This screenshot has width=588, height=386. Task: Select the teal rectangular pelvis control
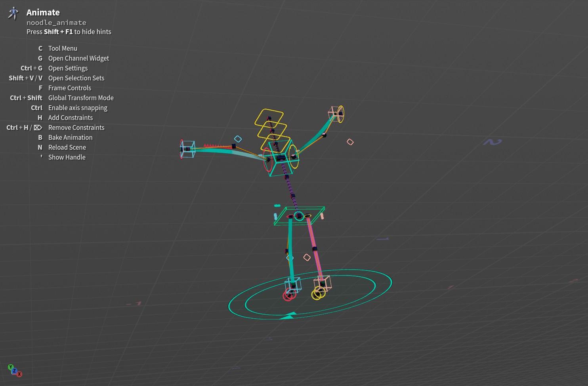pos(299,216)
